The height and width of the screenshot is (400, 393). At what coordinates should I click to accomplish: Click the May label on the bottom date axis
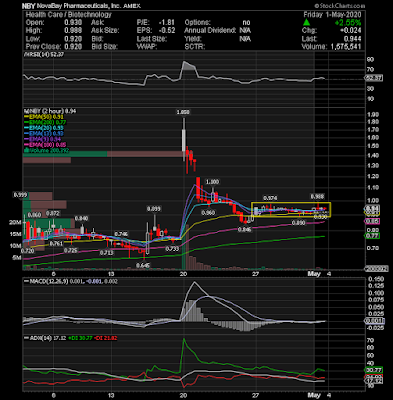click(x=314, y=395)
